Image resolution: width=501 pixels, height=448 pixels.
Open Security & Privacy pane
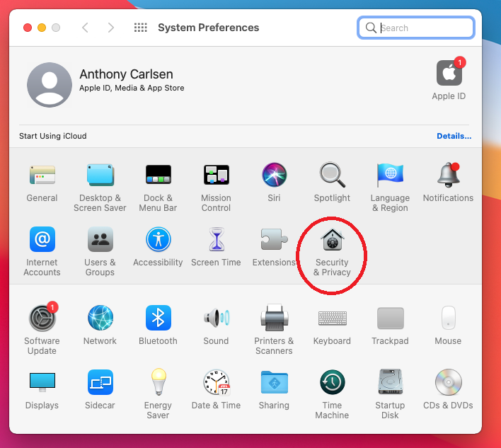[332, 240]
